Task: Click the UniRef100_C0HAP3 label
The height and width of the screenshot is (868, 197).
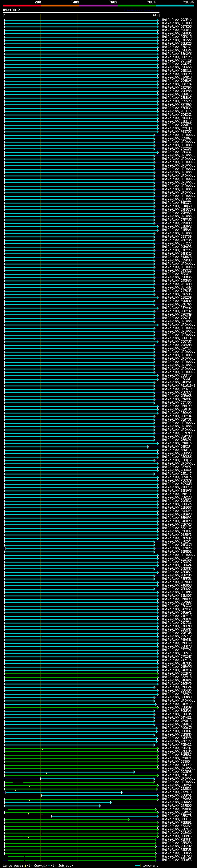Action: [x=176, y=247]
